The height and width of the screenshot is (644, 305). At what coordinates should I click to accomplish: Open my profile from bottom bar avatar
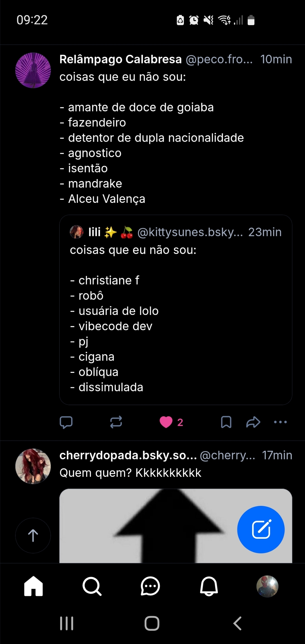[x=267, y=586]
